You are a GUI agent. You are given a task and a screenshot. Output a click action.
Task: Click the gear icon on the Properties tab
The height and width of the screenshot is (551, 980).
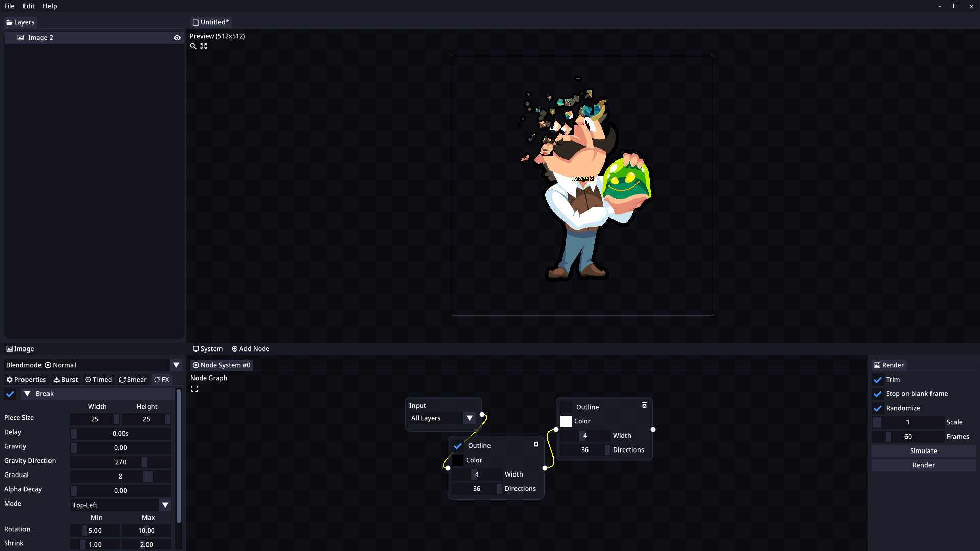click(9, 380)
